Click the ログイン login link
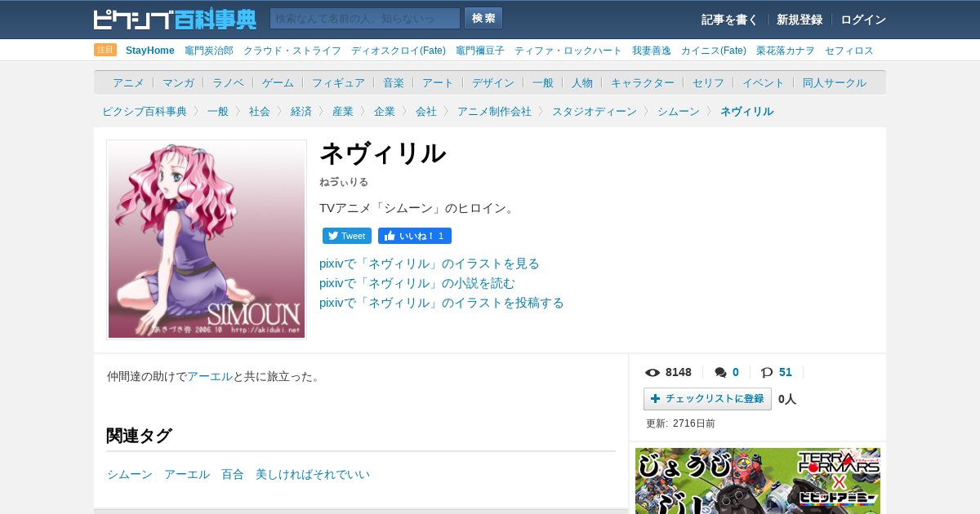The width and height of the screenshot is (980, 514). coord(863,20)
